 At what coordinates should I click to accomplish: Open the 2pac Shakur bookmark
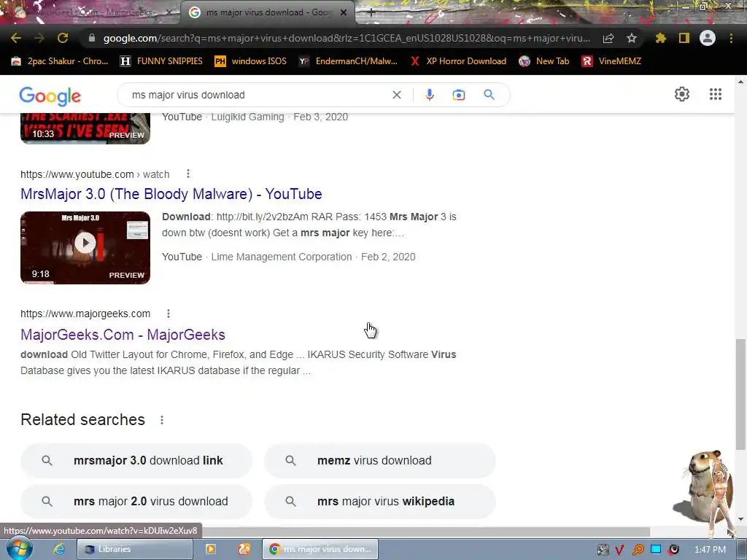[x=60, y=61]
